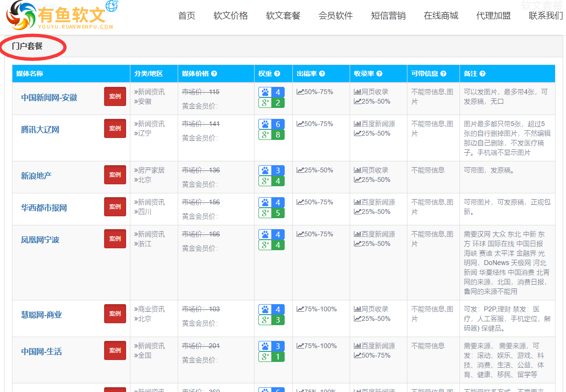This screenshot has height=392, width=566.
Task: Click help icon beside 收录率 header
Action: click(x=379, y=74)
